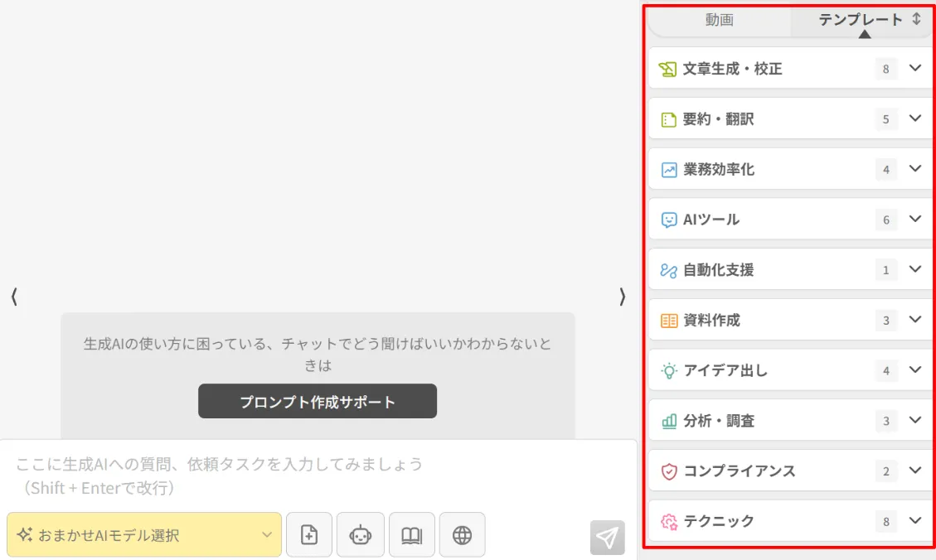Click the robot assistant icon
Viewport: 936px width, 560px height.
(x=361, y=535)
